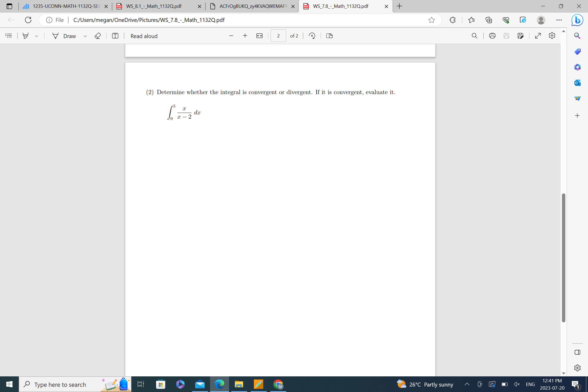Open a new browser tab

399,6
